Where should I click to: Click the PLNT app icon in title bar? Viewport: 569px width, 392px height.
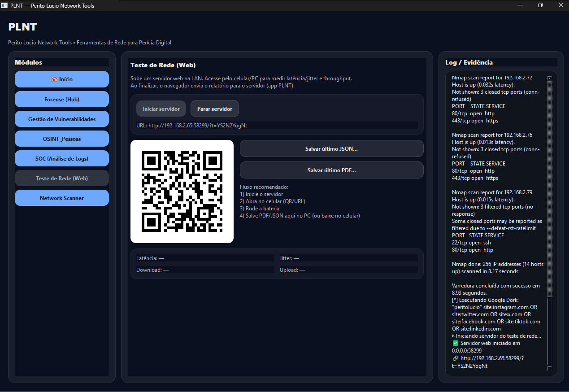[x=5, y=5]
